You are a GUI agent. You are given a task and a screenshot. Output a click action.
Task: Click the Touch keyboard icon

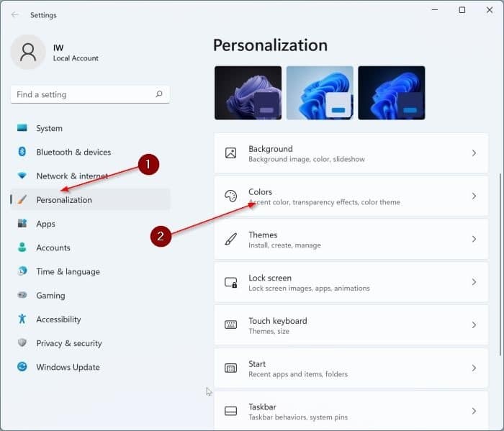coord(230,325)
